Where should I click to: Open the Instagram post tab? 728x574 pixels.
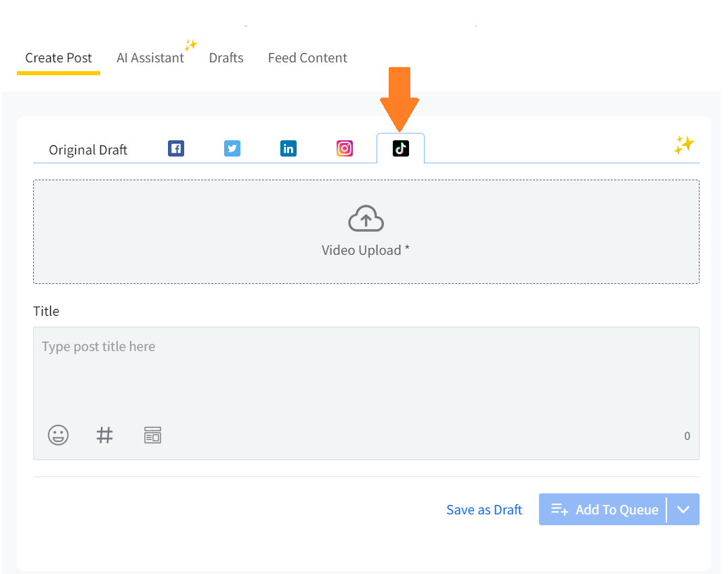click(x=345, y=148)
